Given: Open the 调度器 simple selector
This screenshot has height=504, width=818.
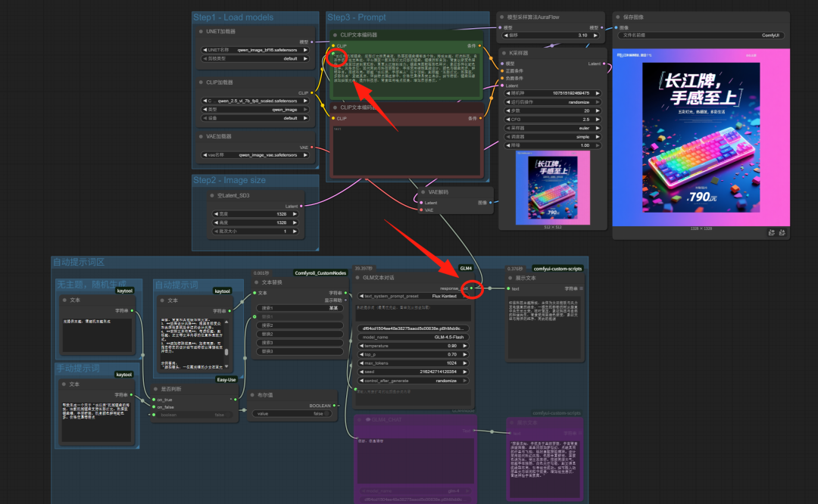Looking at the screenshot, I should (553, 137).
